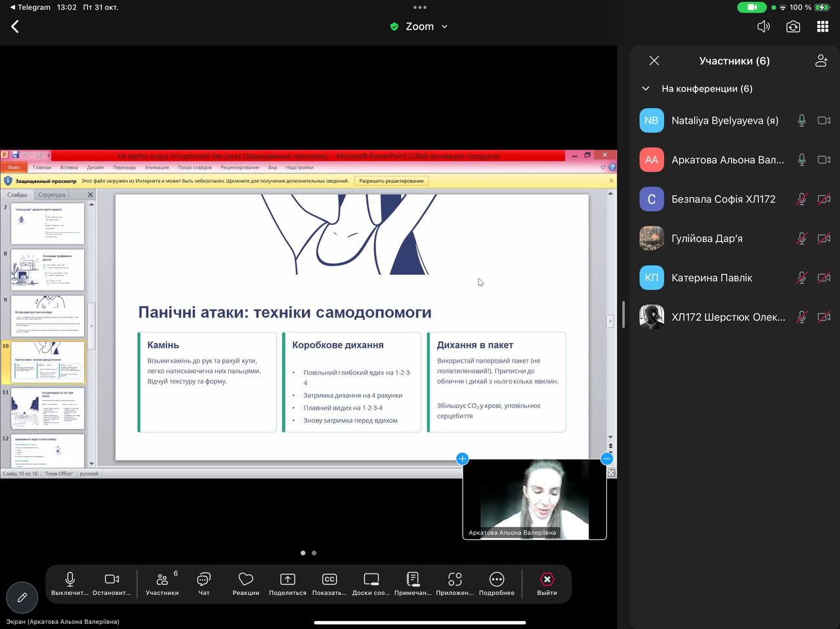Collapse the 'На конференции (6)' section
Viewport: 840px width, 629px height.
point(646,89)
